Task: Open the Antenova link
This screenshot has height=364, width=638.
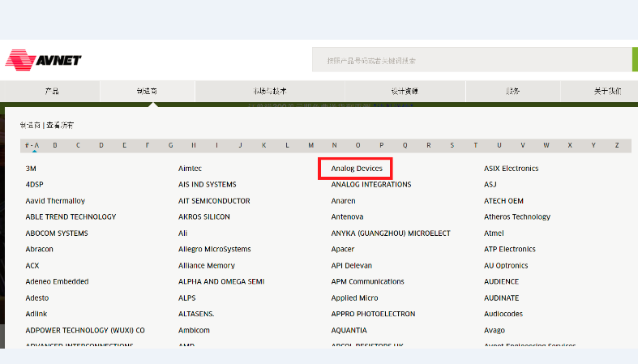Action: [x=347, y=216]
